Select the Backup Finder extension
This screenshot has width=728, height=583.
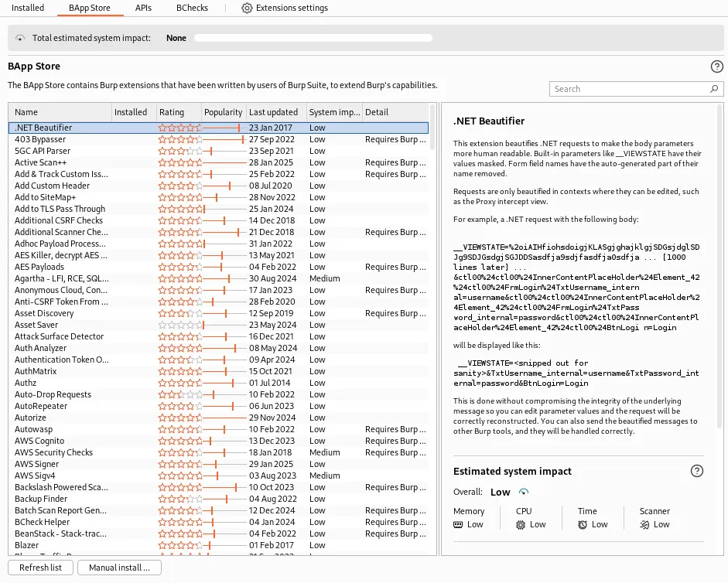218,499
